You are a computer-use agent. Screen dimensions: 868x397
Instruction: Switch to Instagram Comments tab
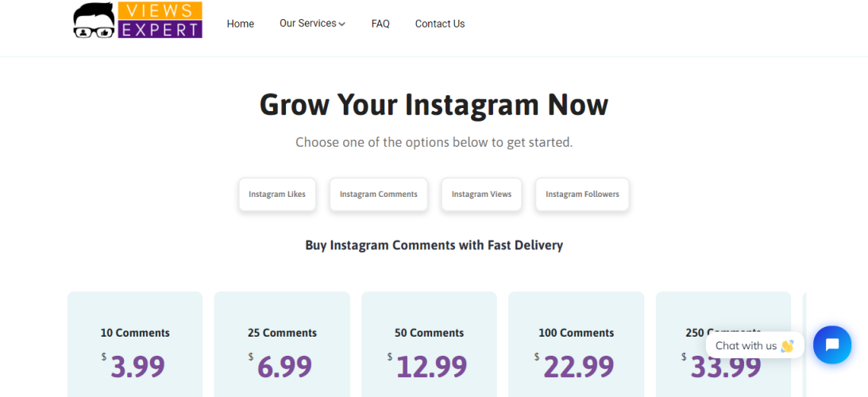click(x=378, y=195)
